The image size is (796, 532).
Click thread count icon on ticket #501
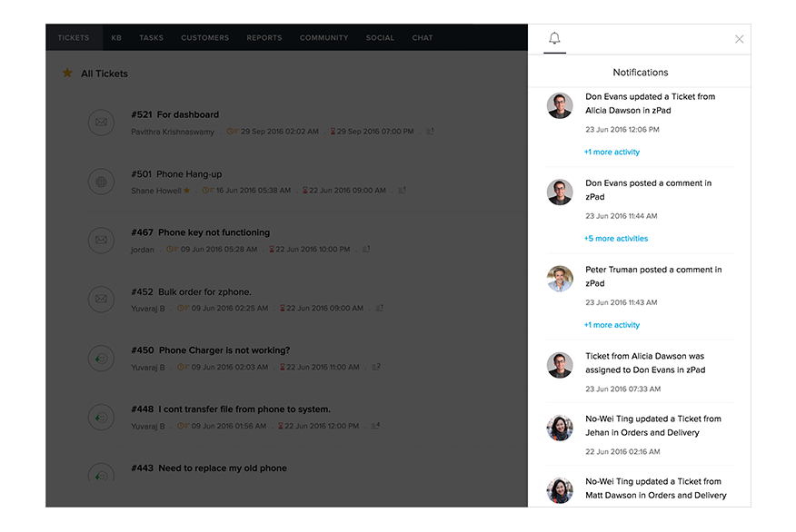pyautogui.click(x=402, y=190)
